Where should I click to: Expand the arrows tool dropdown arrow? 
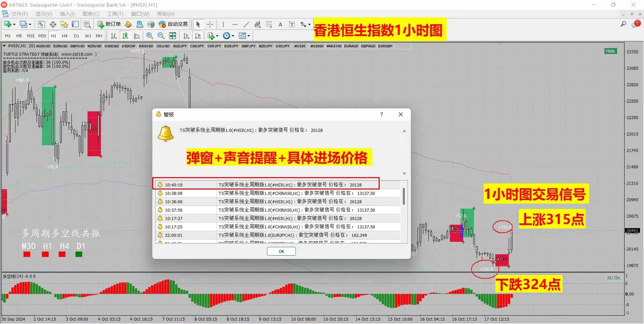click(309, 24)
